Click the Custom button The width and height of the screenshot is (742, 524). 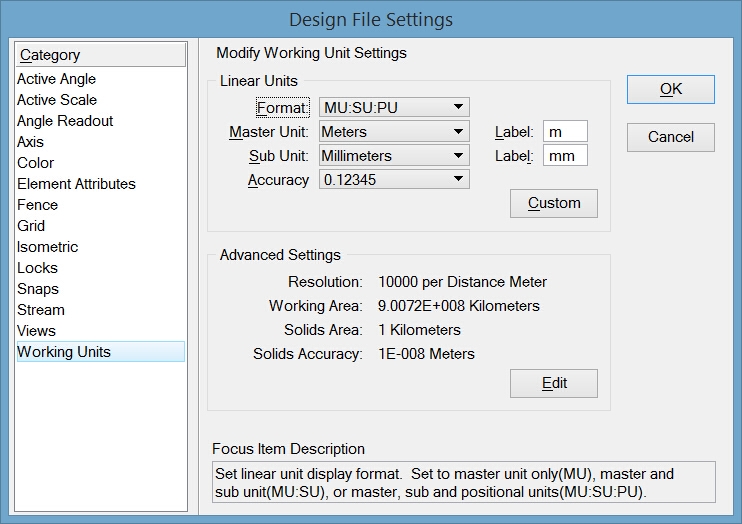pos(553,203)
